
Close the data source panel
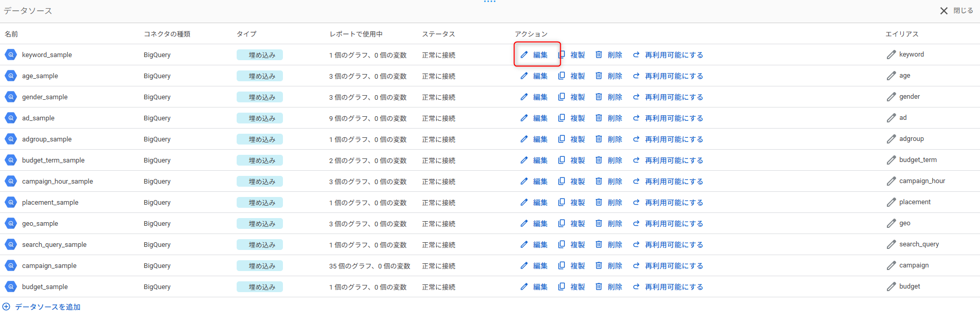click(x=956, y=10)
